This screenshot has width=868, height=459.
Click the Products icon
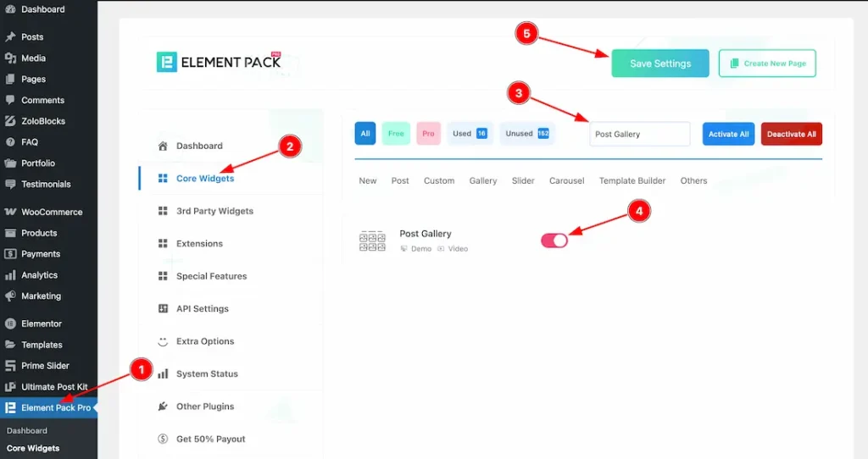coord(10,233)
